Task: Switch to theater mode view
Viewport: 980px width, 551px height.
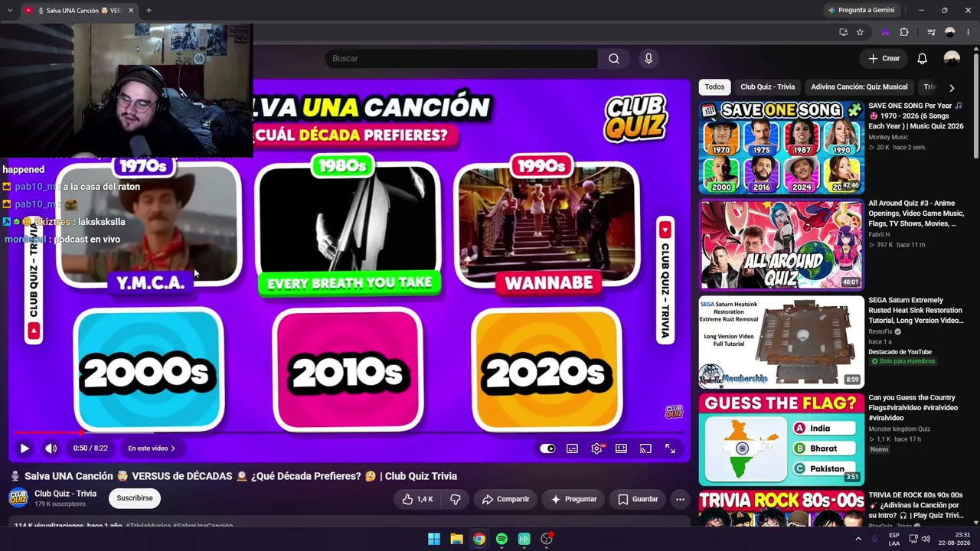Action: click(621, 448)
